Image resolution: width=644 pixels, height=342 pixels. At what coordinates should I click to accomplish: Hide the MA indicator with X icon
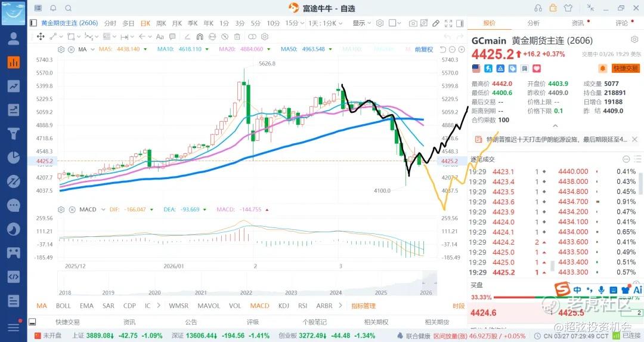[70, 49]
